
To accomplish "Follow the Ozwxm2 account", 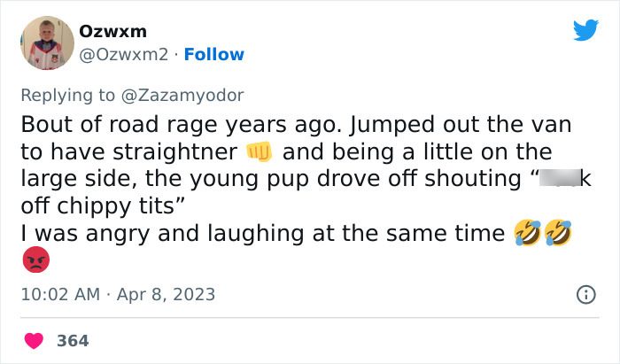I will (x=215, y=55).
